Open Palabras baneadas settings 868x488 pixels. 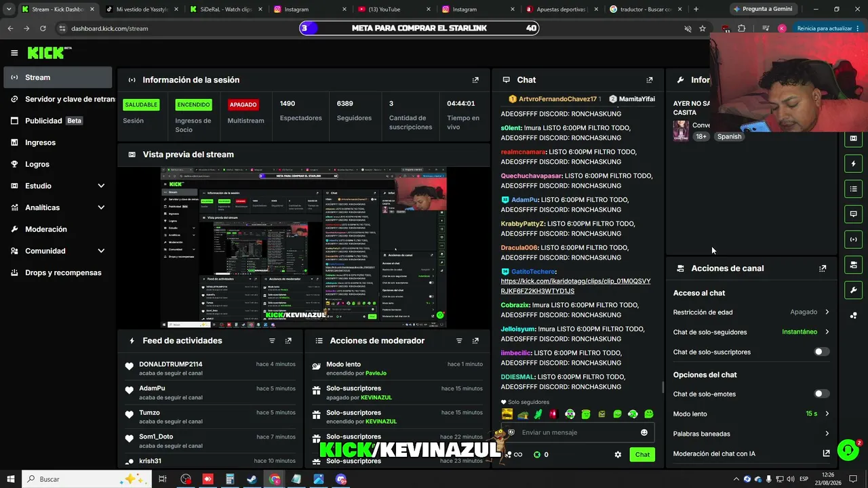[x=751, y=434]
